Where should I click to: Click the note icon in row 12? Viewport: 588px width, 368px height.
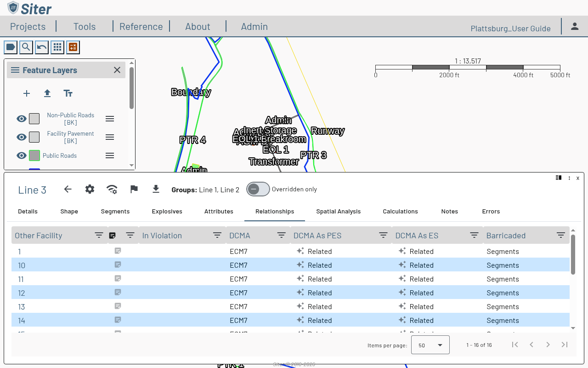coord(118,293)
